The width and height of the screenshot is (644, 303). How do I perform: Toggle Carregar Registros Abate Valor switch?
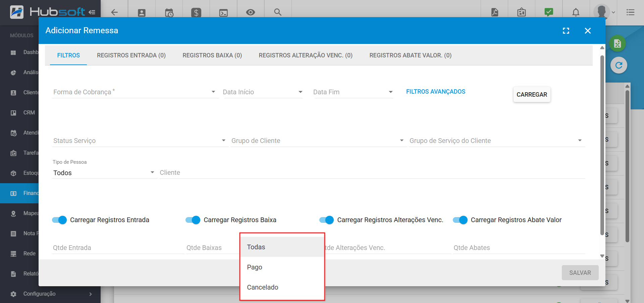point(460,220)
